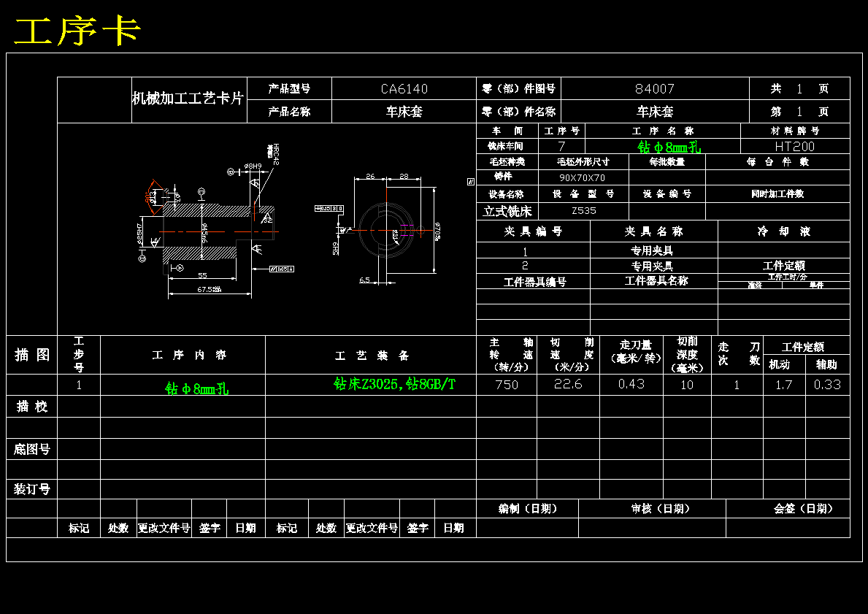Click the 设备名称 label
The width and height of the screenshot is (868, 614).
pyautogui.click(x=506, y=194)
